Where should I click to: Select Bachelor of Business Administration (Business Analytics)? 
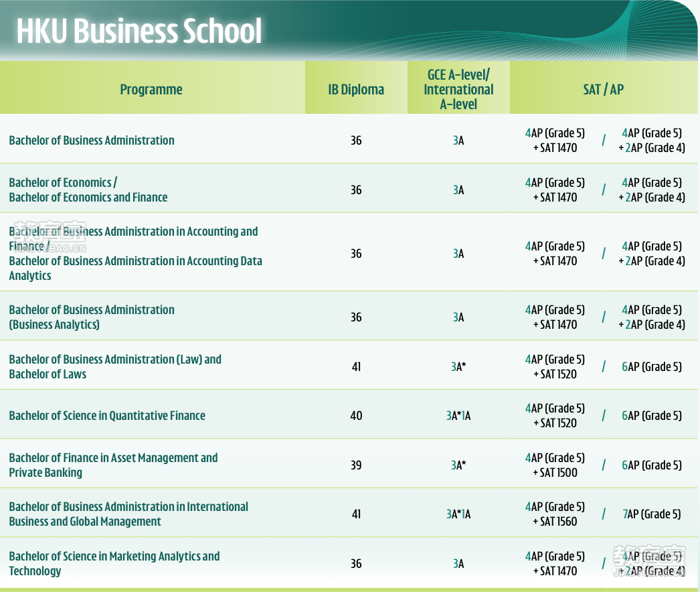(92, 317)
